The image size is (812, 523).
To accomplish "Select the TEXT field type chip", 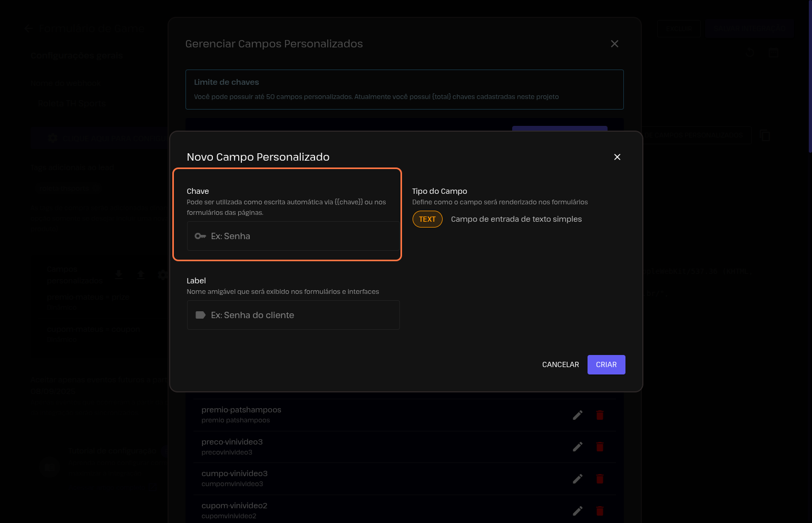I will pyautogui.click(x=427, y=219).
